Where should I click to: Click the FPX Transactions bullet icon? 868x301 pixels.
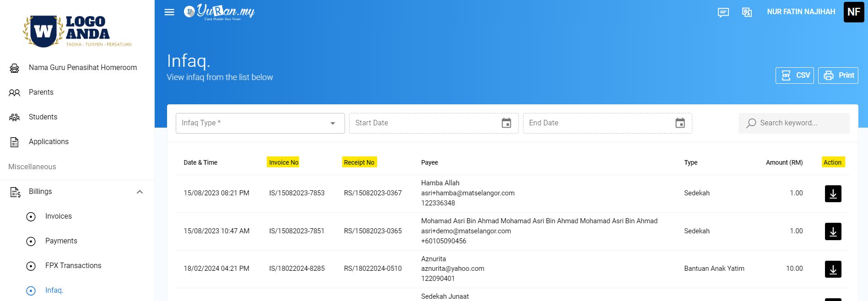(x=31, y=266)
